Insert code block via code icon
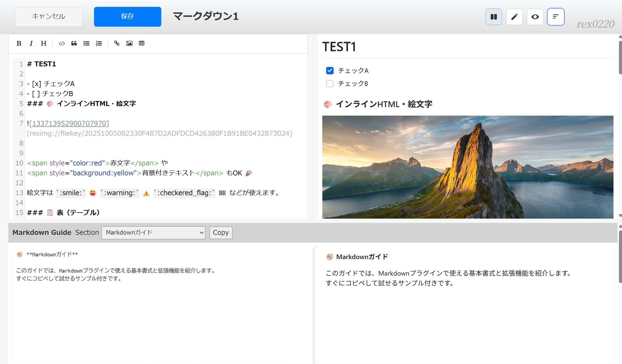Screen dimensions: 622x364 (62, 43)
